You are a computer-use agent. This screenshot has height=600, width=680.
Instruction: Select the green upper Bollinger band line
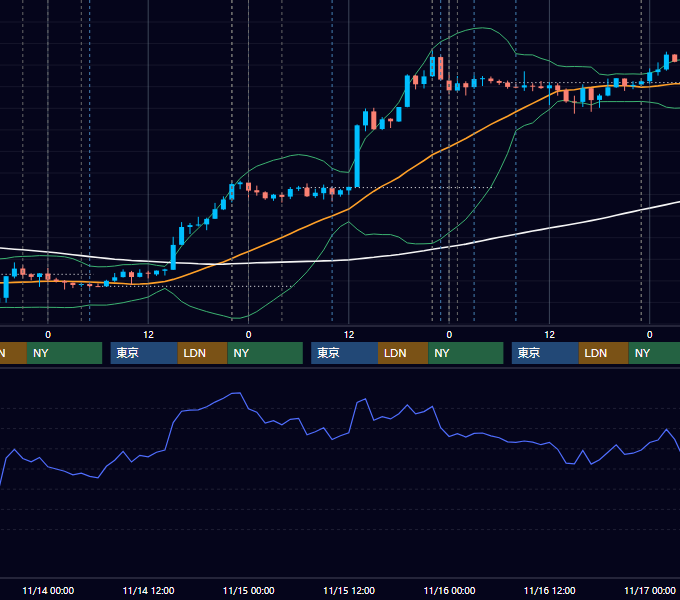point(299,155)
